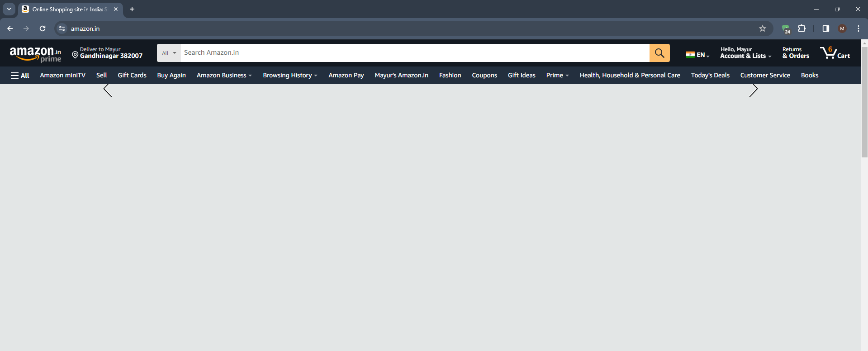Toggle Chrome side panel
This screenshot has width=868, height=351.
[825, 28]
